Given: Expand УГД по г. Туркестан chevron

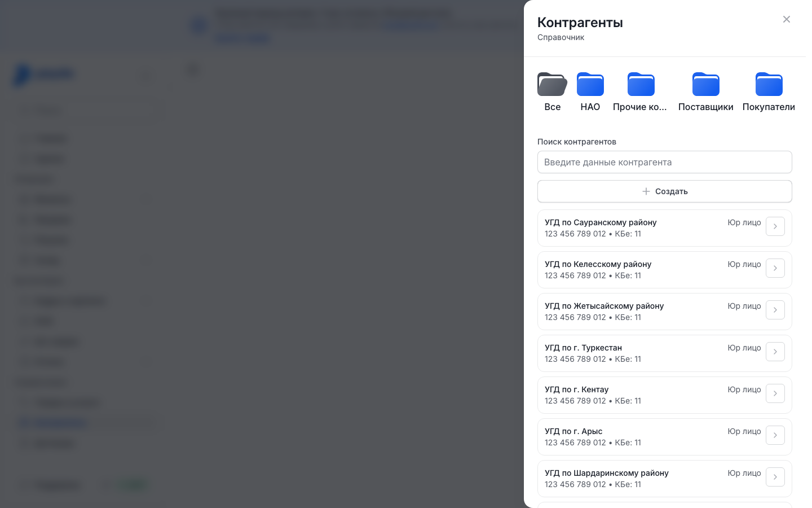Looking at the screenshot, I should [x=775, y=352].
